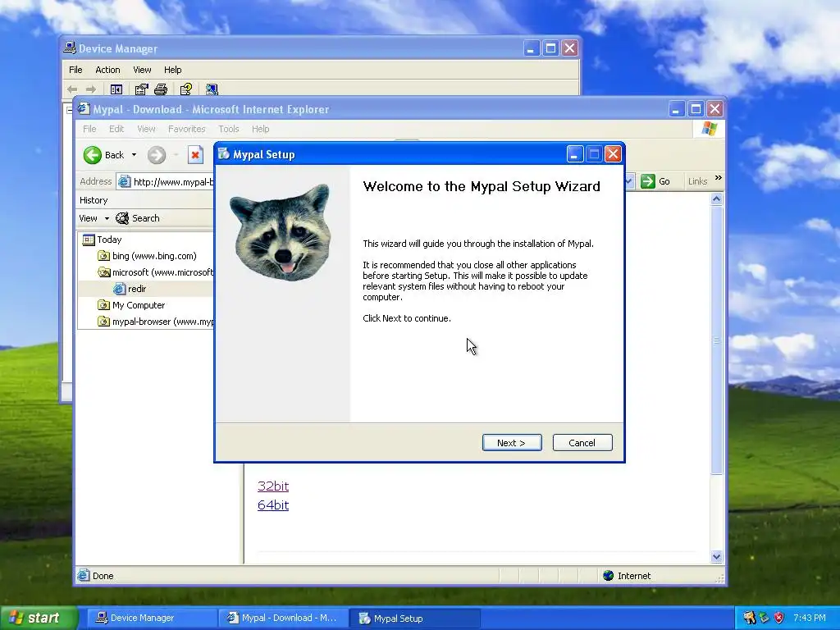This screenshot has height=630, width=840.
Task: Open Help menu in Internet Explorer
Action: pos(260,129)
